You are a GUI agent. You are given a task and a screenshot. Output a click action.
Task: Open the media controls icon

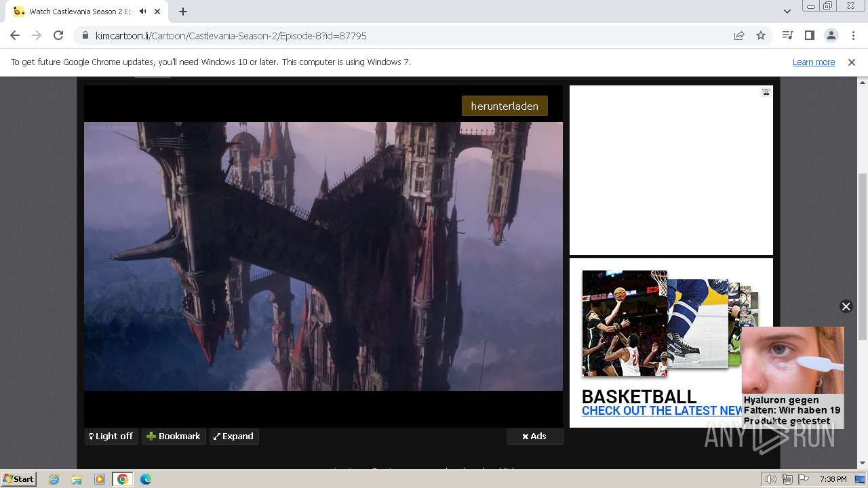coord(787,35)
